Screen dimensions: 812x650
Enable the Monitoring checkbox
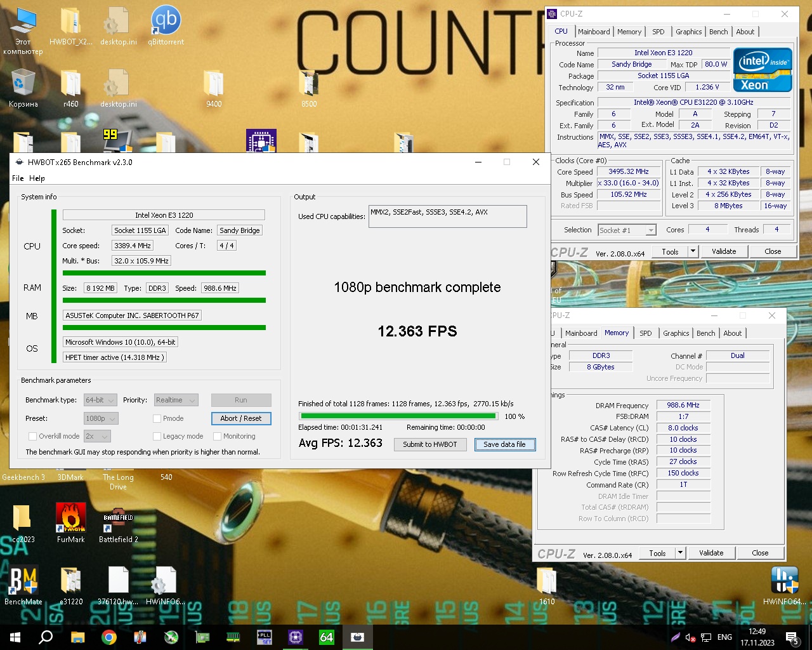(x=218, y=436)
